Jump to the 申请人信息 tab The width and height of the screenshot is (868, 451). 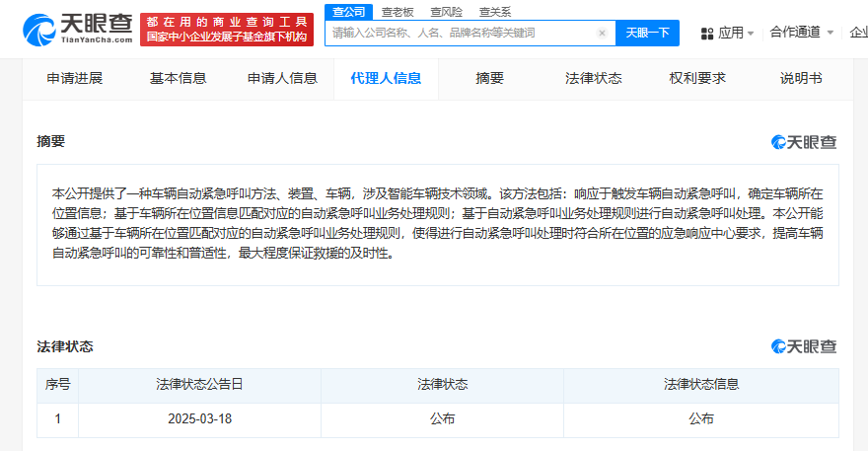click(x=282, y=79)
